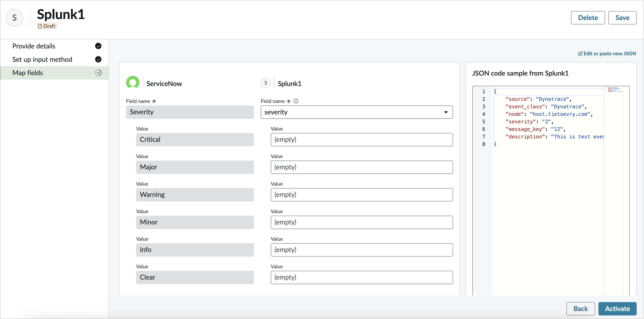Screen dimensions: 644x319
Task: Click the Splunk value field for Warning
Action: tap(362, 195)
